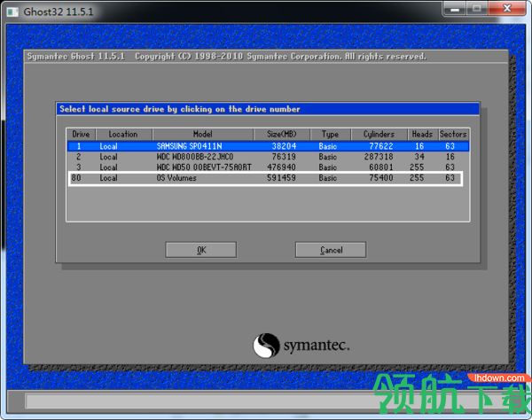Select drive 80 OS Volumes row
Image resolution: width=532 pixels, height=420 pixels.
266,178
